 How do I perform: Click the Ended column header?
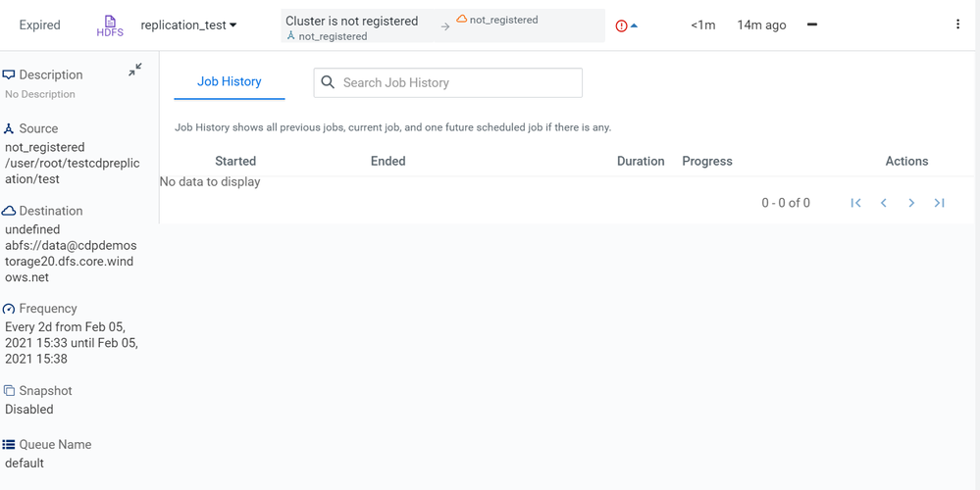pos(387,161)
